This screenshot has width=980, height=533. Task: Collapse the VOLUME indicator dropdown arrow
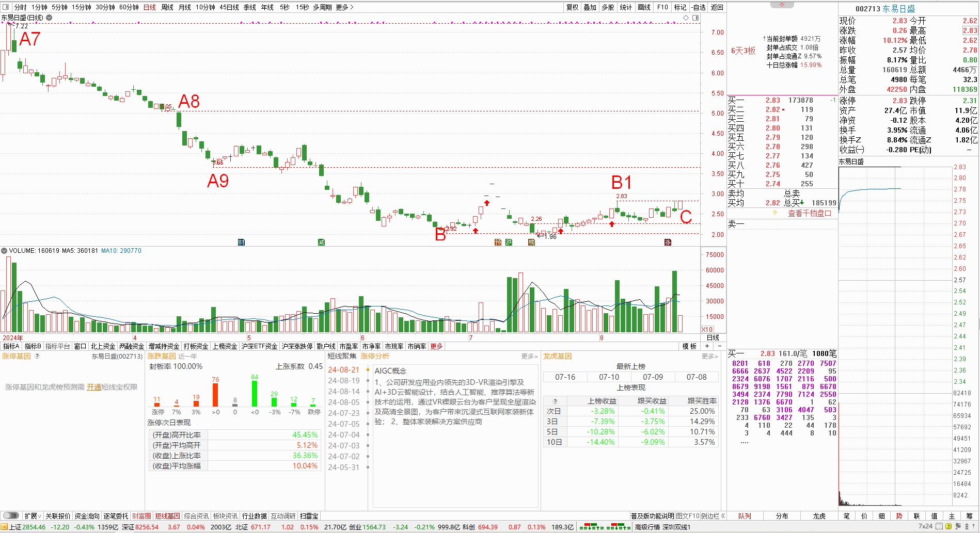point(4,251)
